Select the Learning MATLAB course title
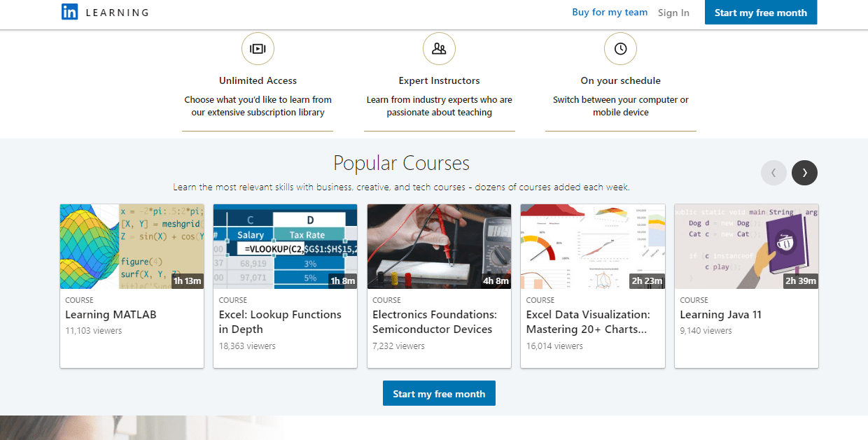This screenshot has width=868, height=440. [111, 315]
